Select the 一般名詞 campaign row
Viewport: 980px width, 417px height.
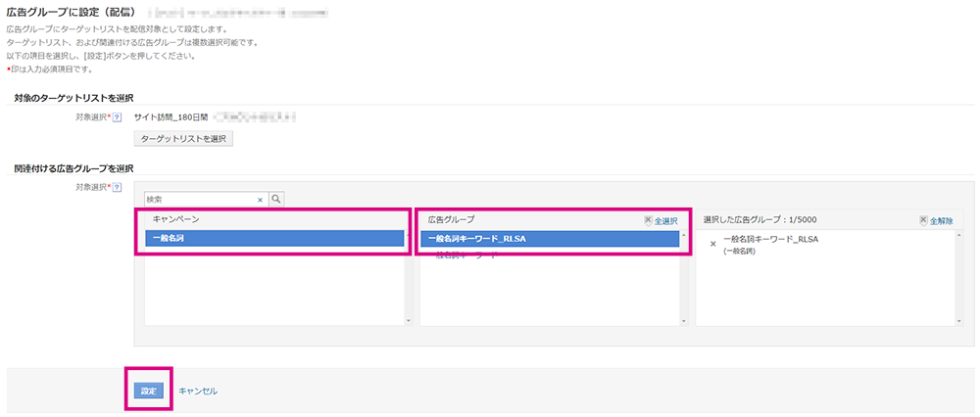tap(275, 239)
